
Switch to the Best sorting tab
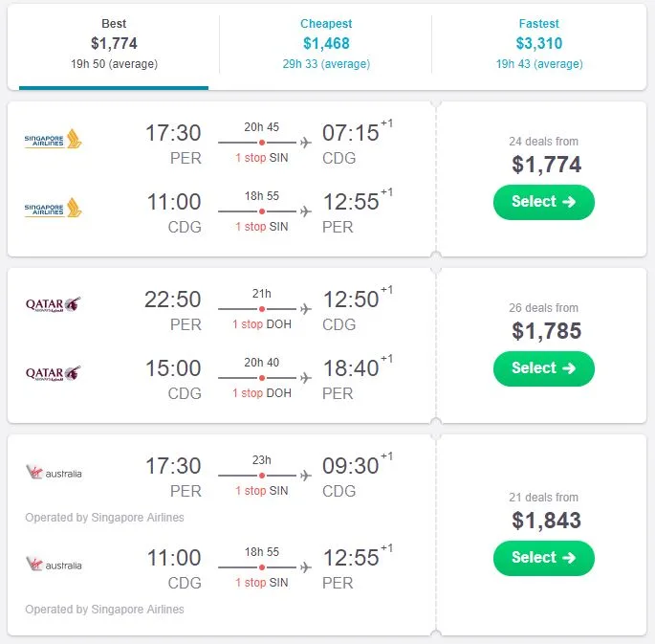(114, 44)
